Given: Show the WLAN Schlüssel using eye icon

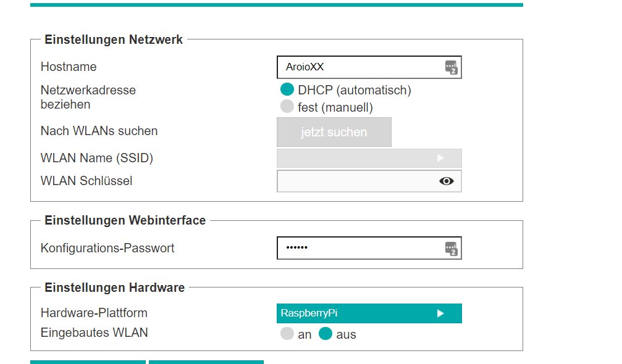Looking at the screenshot, I should (x=446, y=181).
